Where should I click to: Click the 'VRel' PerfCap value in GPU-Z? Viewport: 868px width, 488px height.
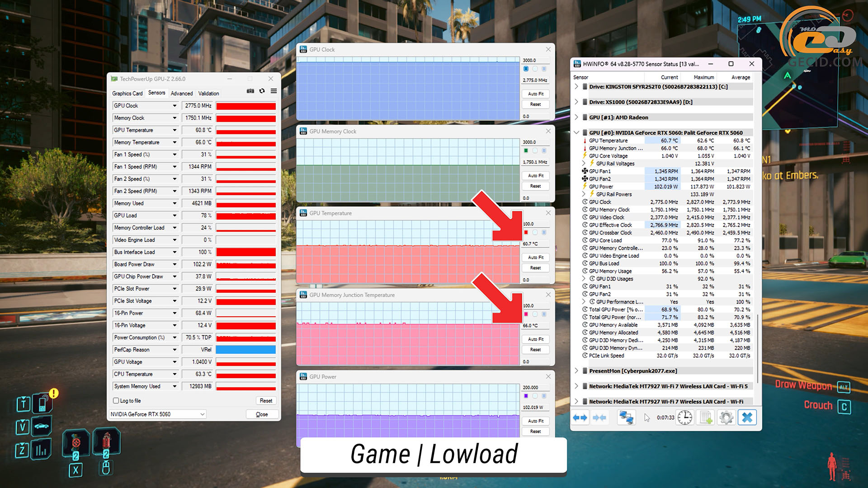(198, 350)
